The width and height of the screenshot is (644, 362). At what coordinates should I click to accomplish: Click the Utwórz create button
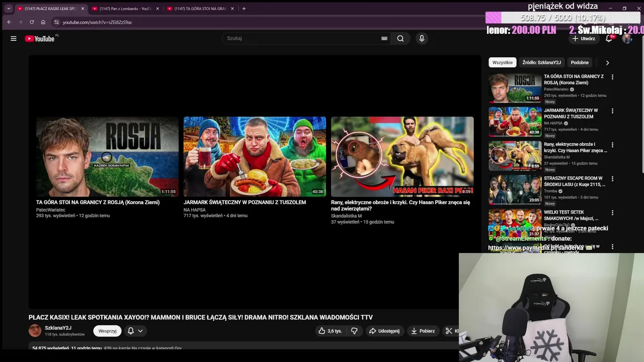(583, 39)
